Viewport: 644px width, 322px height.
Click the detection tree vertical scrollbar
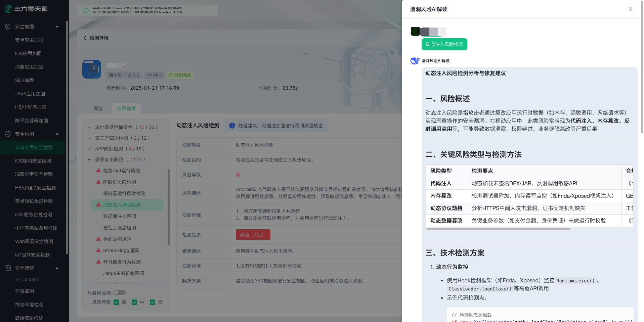[x=168, y=207]
